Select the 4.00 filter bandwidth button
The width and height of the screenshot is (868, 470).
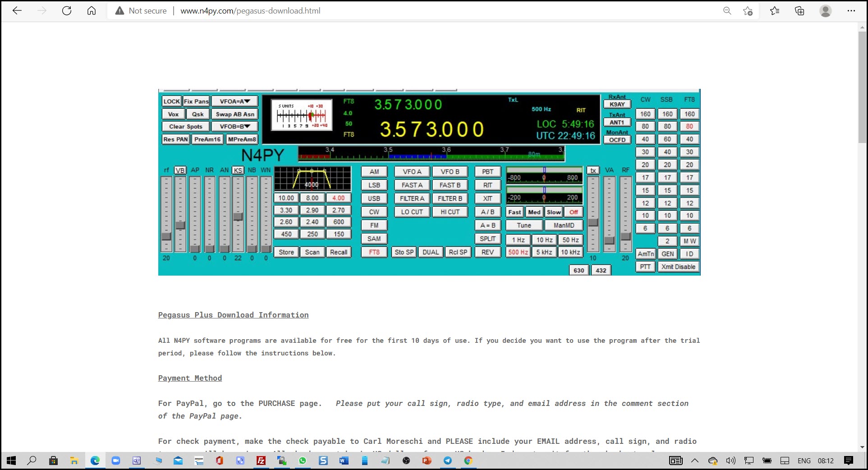(338, 198)
